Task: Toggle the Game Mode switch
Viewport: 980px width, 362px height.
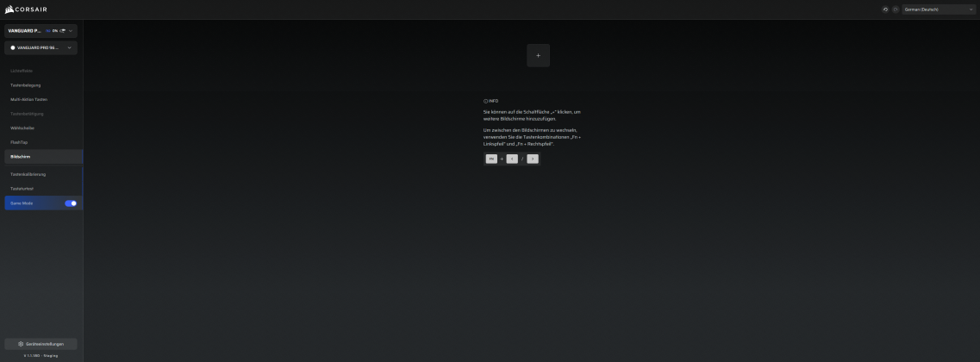Action: (71, 203)
